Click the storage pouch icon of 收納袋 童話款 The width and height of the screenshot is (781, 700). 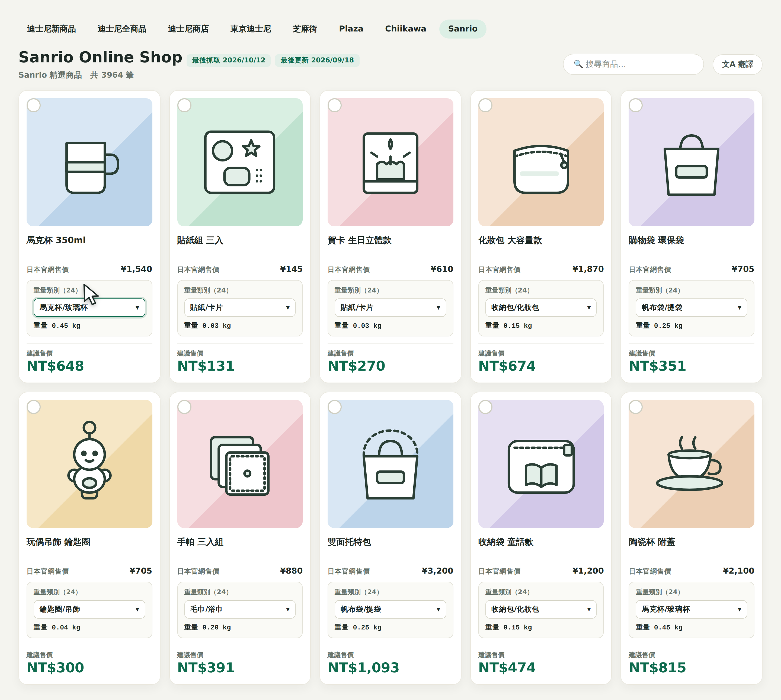[x=541, y=464]
